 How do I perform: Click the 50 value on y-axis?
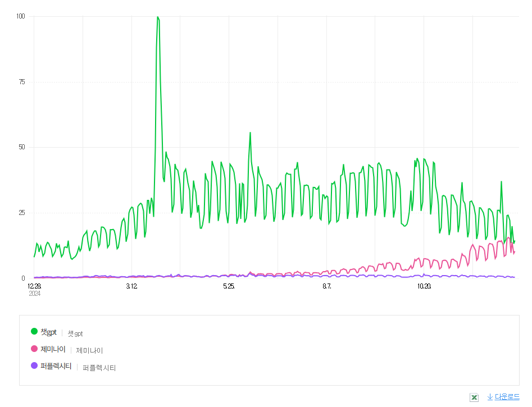(x=22, y=147)
